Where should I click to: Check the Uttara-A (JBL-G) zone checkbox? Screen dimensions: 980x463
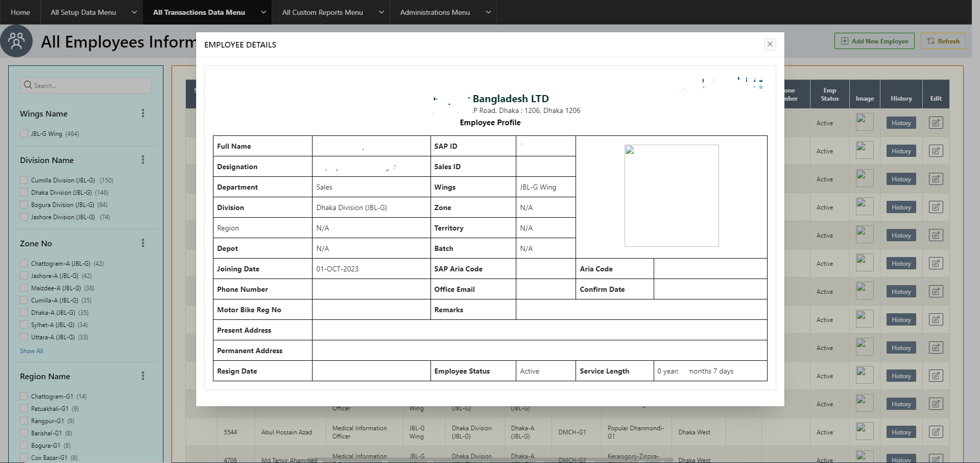click(x=24, y=337)
